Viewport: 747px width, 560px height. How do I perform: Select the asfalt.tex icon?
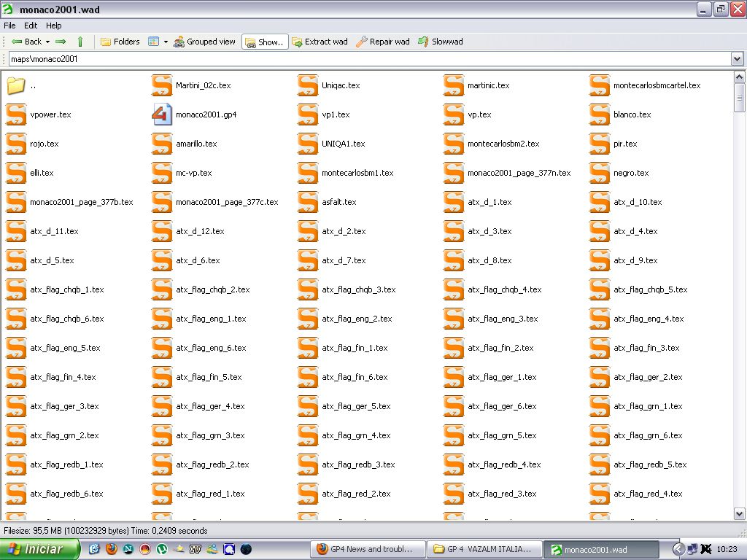click(307, 203)
